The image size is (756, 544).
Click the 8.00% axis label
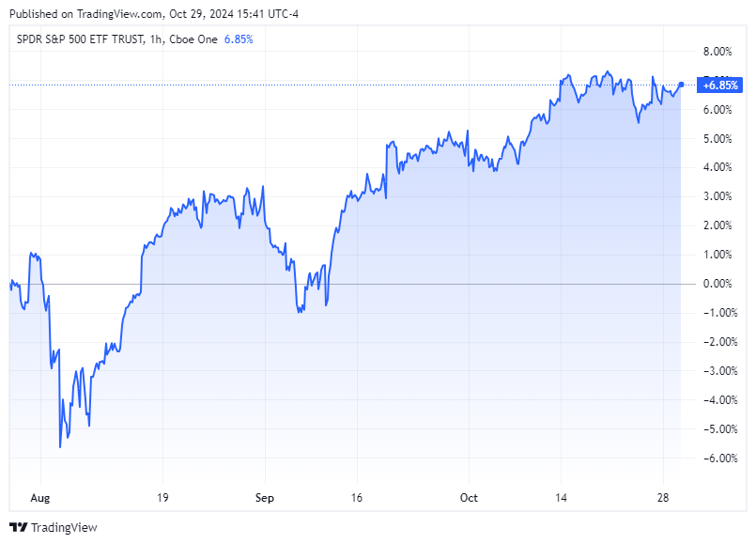click(717, 52)
